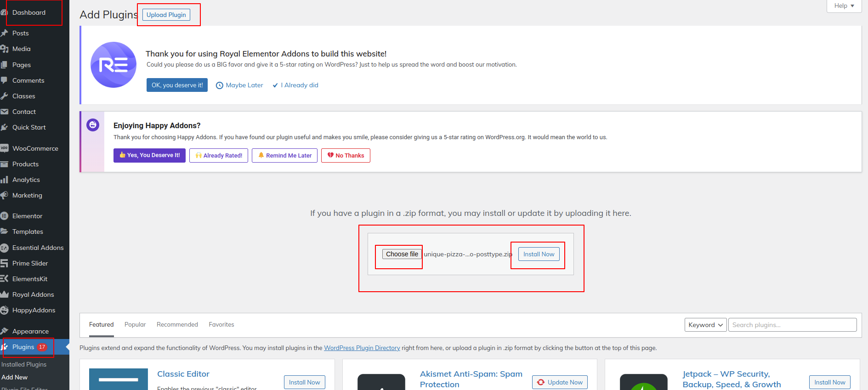
Task: Click the Upload Plugin button
Action: pyautogui.click(x=166, y=15)
